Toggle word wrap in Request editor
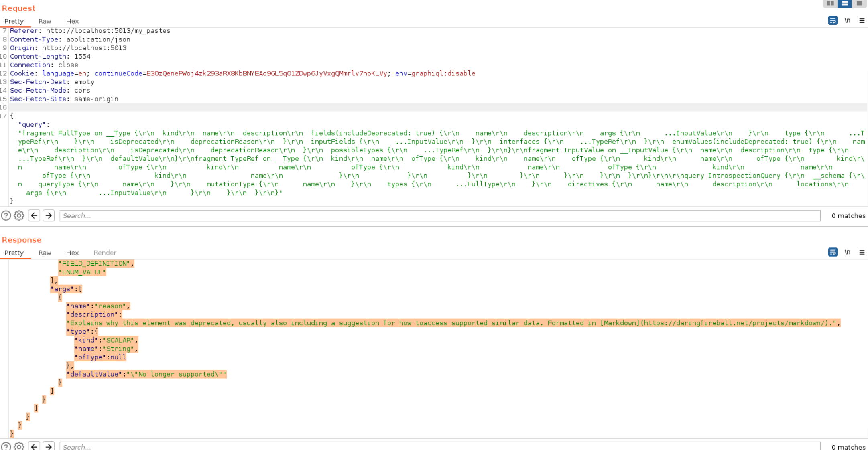Image resolution: width=868 pixels, height=450 pixels. click(x=833, y=21)
